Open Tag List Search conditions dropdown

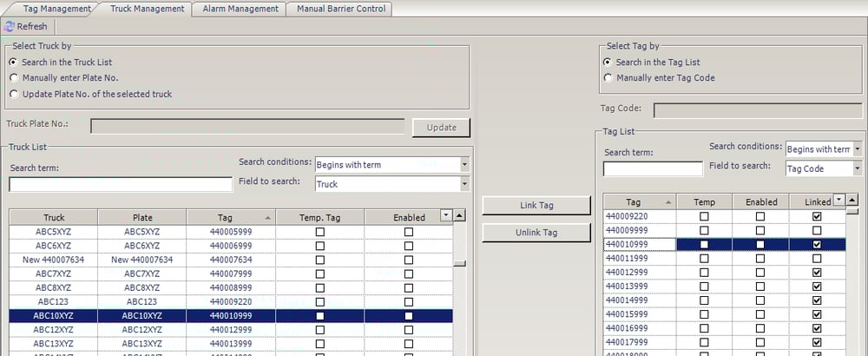click(858, 149)
